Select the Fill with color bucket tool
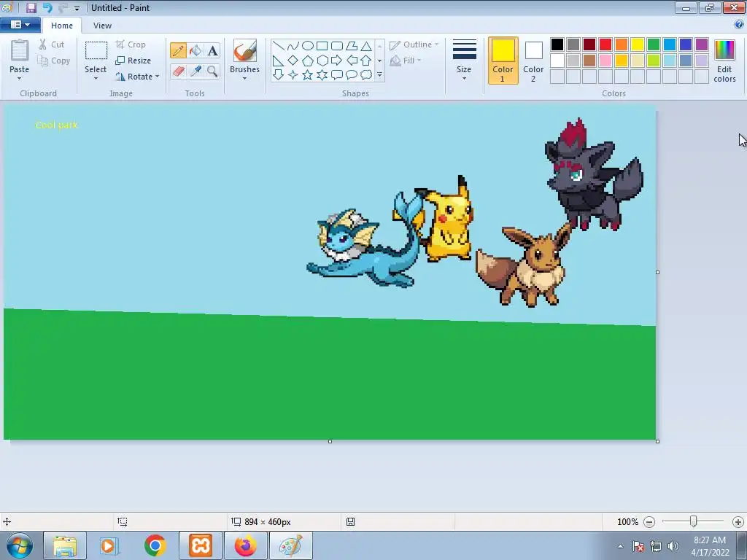 click(x=196, y=50)
